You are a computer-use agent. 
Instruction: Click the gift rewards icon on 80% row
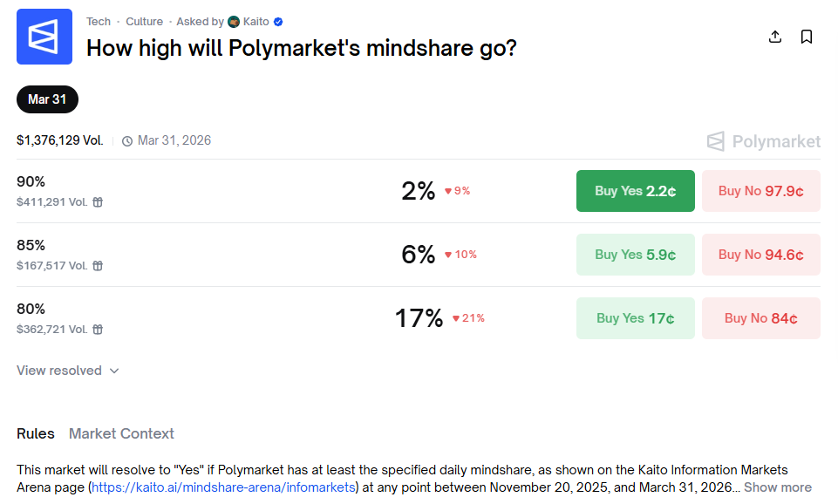98,330
